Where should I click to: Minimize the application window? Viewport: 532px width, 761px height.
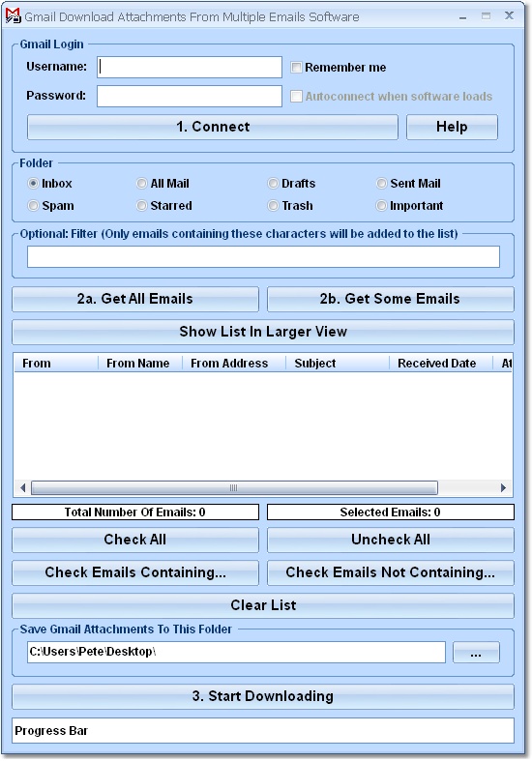462,16
